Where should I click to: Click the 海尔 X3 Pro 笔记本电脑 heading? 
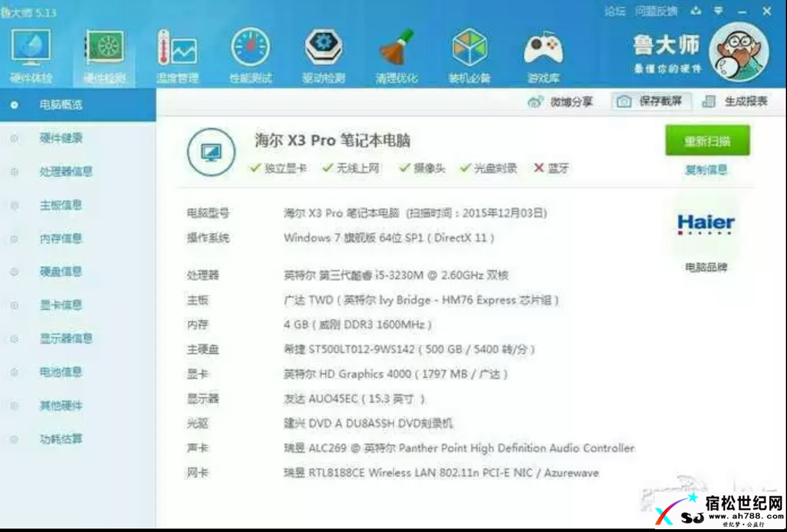333,141
